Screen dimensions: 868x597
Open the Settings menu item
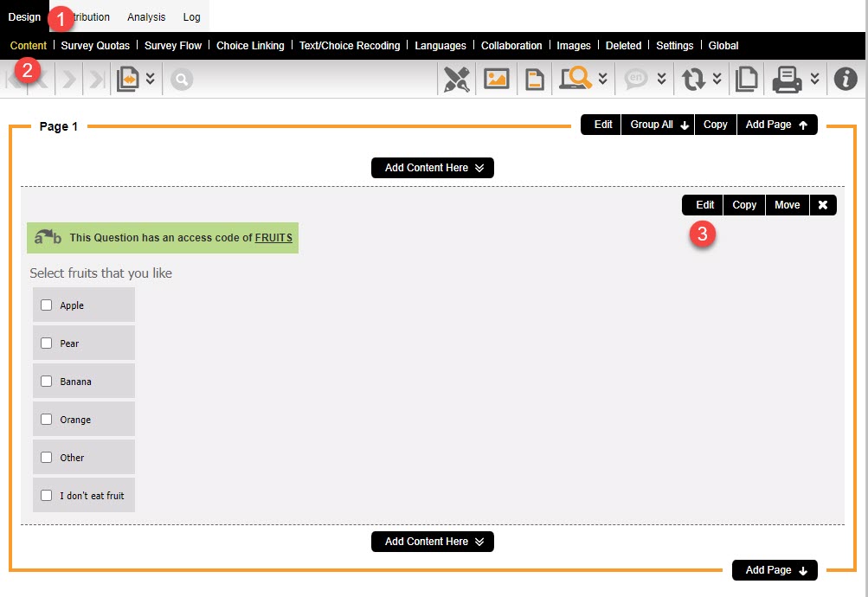click(x=674, y=45)
